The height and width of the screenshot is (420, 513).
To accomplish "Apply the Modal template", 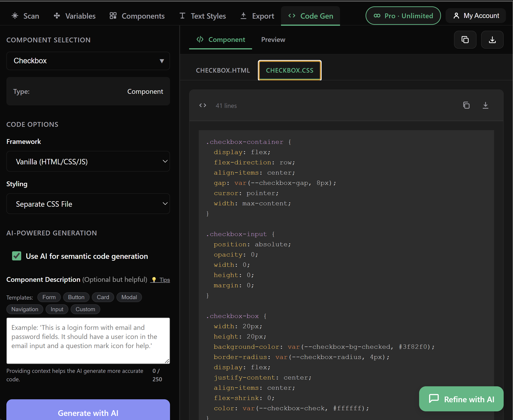I will [x=129, y=297].
